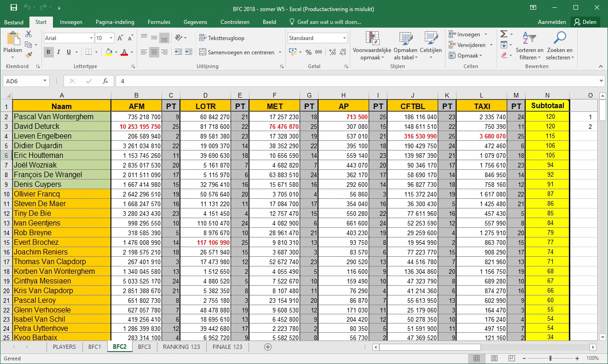Screen dimensions: 608x364
Task: Select the Format Painter brush icon
Action: click(29, 55)
